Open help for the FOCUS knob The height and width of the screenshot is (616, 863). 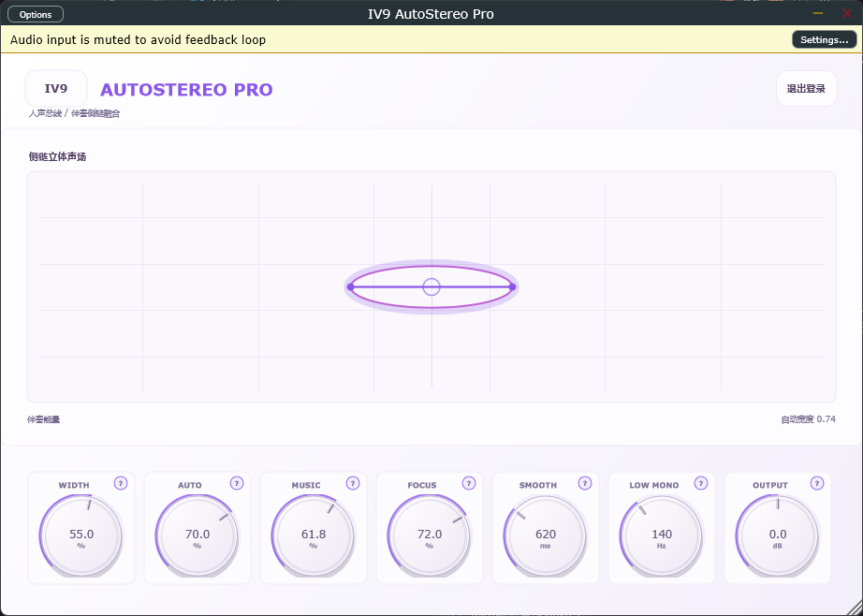pyautogui.click(x=469, y=483)
